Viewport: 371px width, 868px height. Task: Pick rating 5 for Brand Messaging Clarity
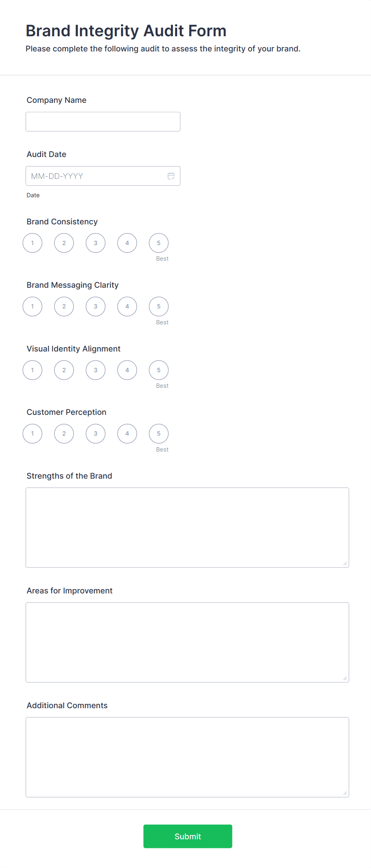tap(158, 306)
